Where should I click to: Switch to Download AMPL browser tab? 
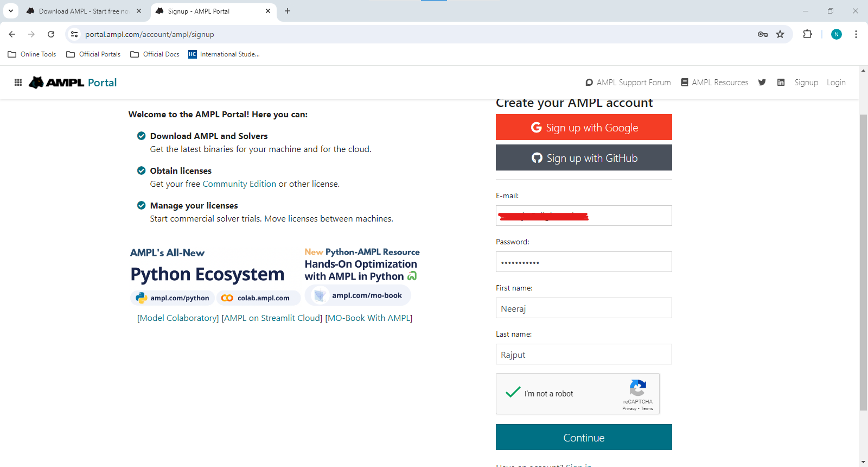tap(84, 11)
